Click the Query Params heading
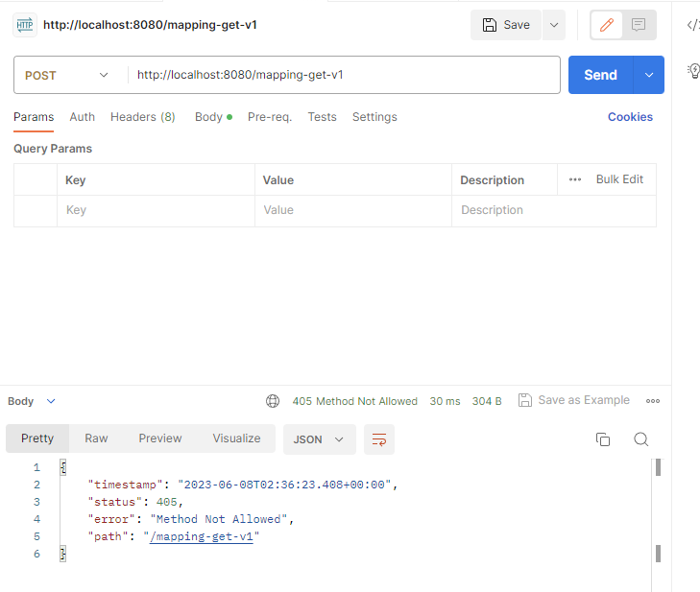 pos(53,149)
